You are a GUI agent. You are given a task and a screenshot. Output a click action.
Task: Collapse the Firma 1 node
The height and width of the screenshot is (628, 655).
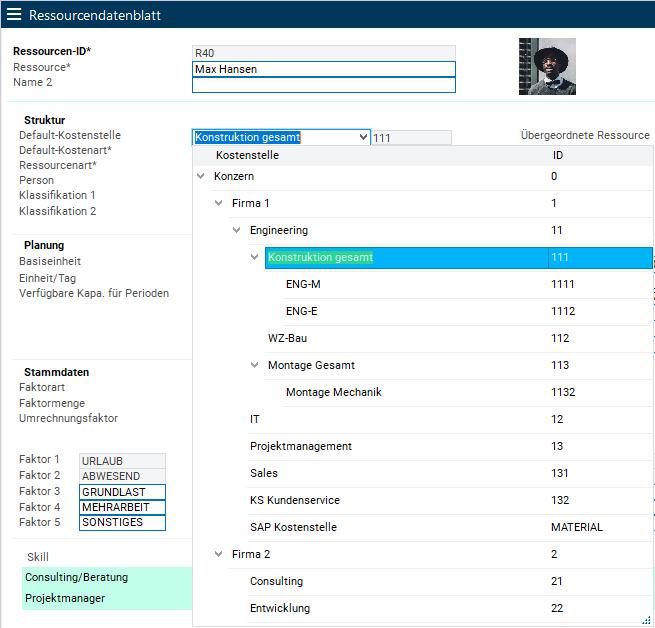coord(219,204)
